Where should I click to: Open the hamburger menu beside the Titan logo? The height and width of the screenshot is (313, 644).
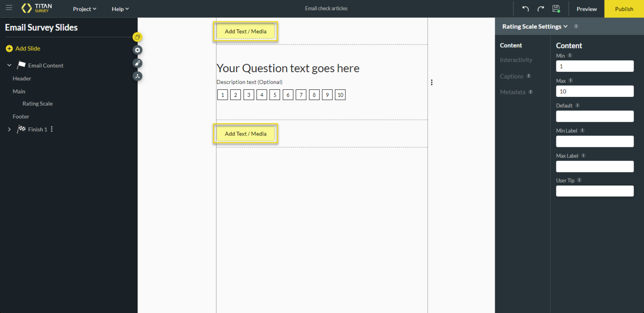pyautogui.click(x=9, y=8)
